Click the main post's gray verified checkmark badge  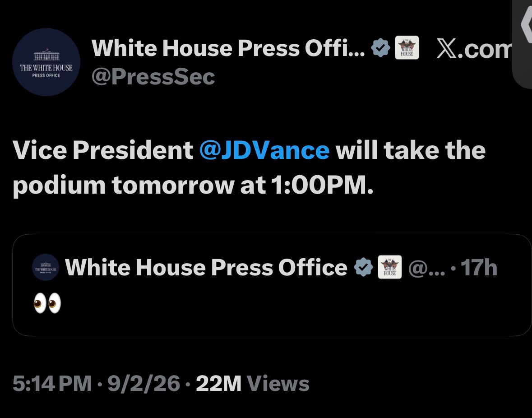pos(381,47)
